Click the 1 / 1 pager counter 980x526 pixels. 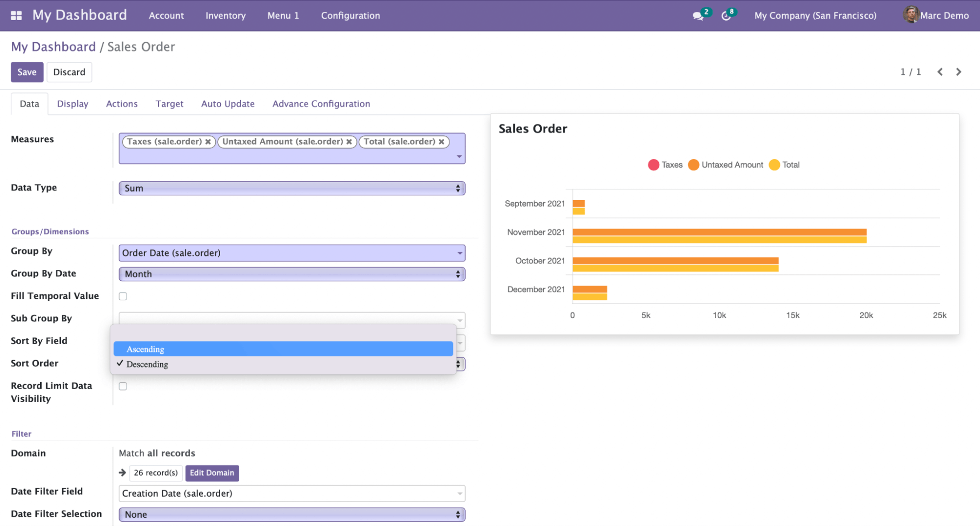(x=910, y=72)
